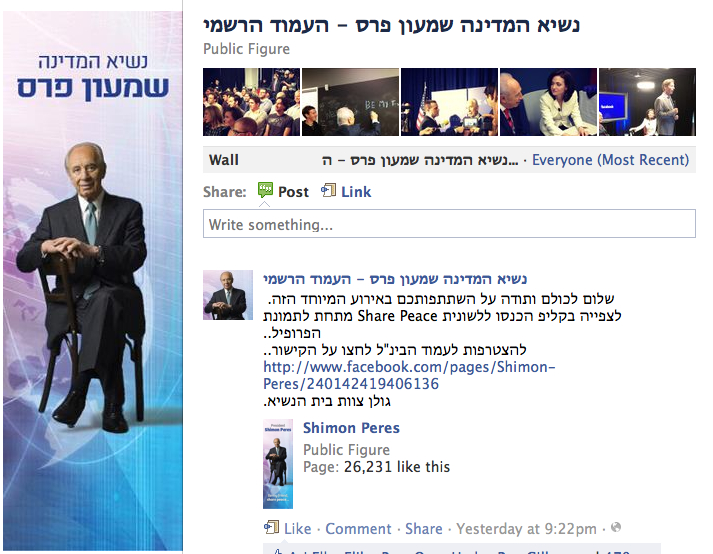Select the Hebrew page-name wall filter

tap(420, 160)
